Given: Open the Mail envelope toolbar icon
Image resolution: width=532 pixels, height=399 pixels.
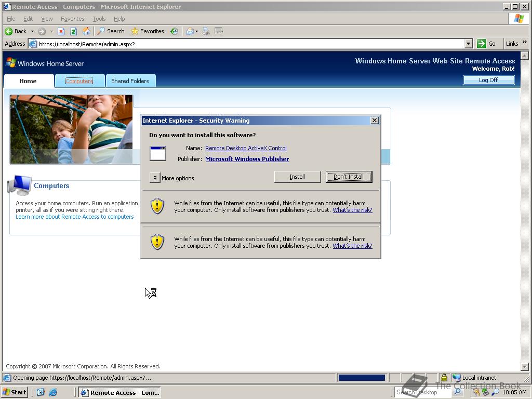Looking at the screenshot, I should coord(190,31).
